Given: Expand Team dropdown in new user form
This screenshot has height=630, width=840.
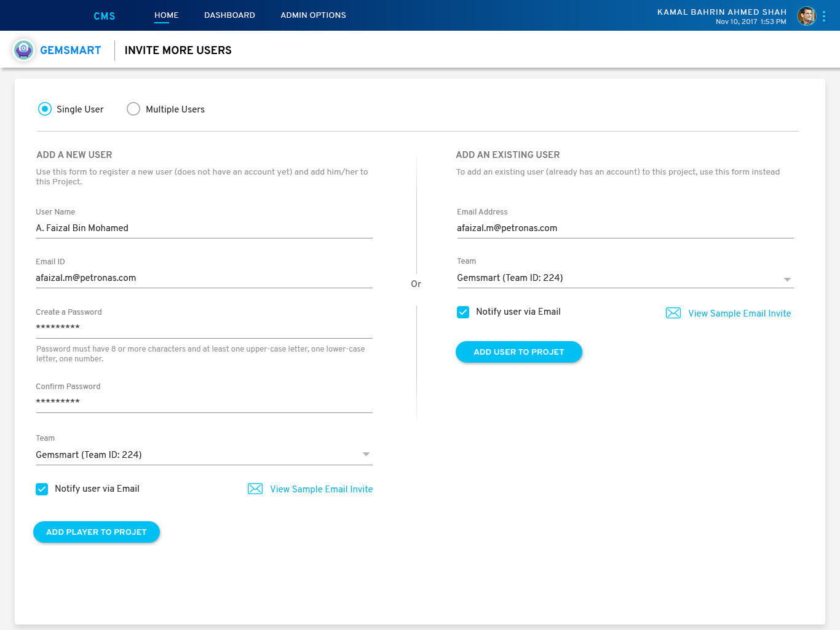Looking at the screenshot, I should click(x=366, y=455).
